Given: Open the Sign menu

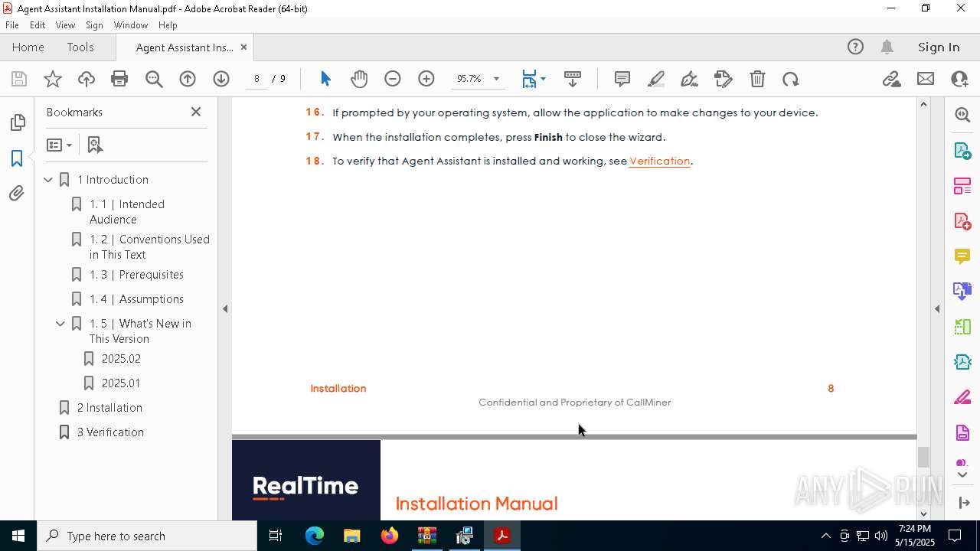Looking at the screenshot, I should point(95,25).
